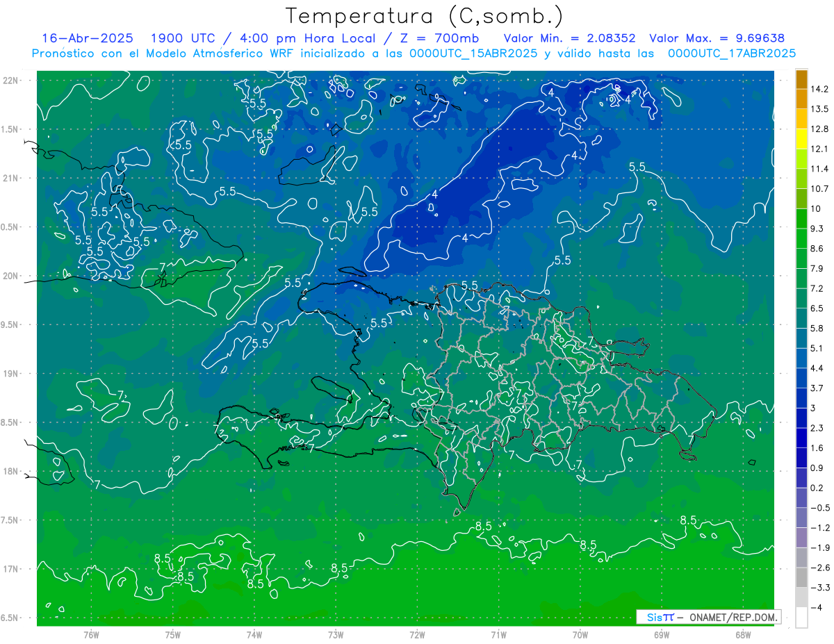
Task: Click 'Valor Min. = 2.08352' text
Action: tap(570, 38)
